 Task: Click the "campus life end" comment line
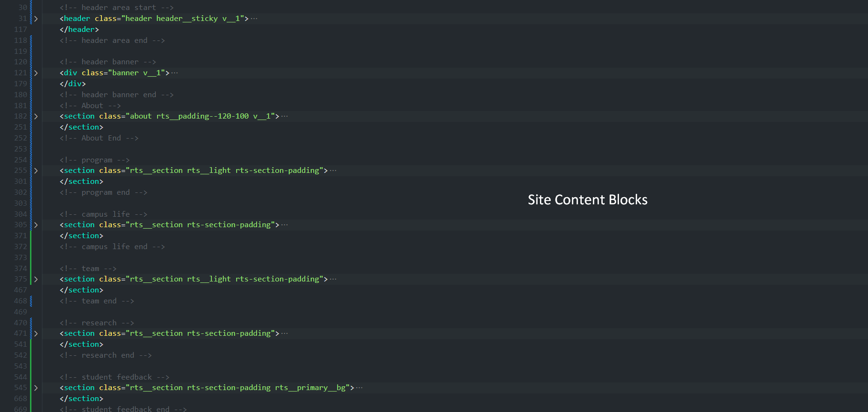coord(112,247)
